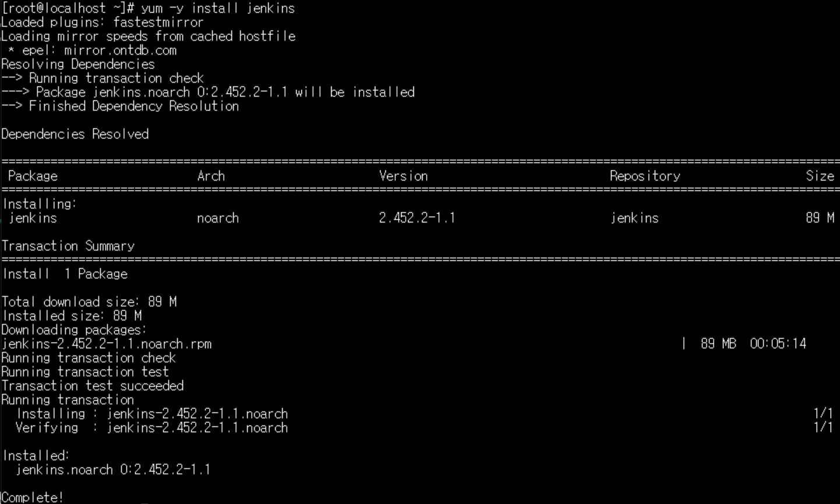The width and height of the screenshot is (840, 504).
Task: Click the Package column header
Action: point(33,176)
